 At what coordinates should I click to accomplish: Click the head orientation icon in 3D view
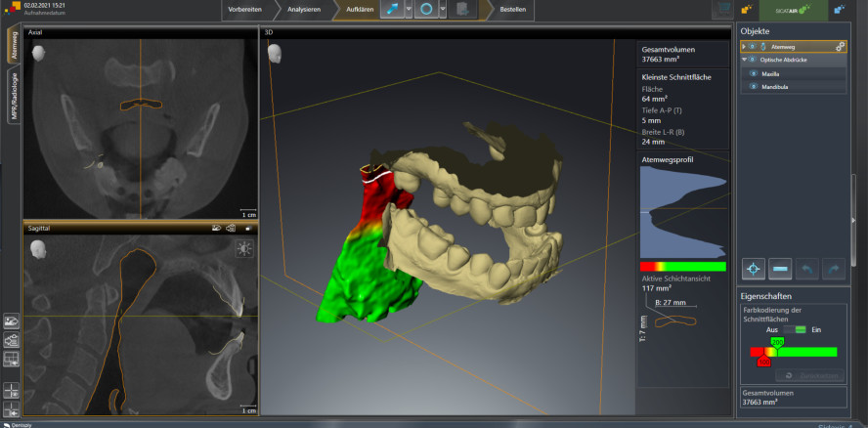(274, 53)
